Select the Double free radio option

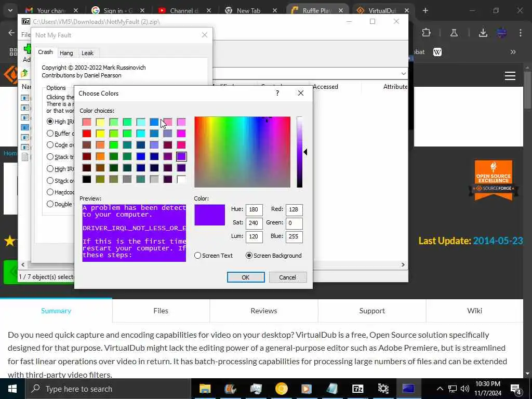pos(50,204)
